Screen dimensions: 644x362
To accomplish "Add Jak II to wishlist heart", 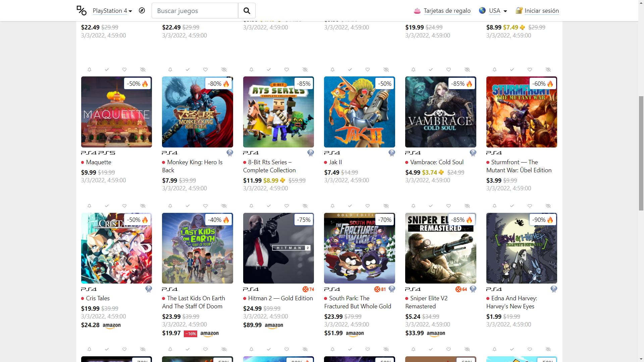I will 368,70.
